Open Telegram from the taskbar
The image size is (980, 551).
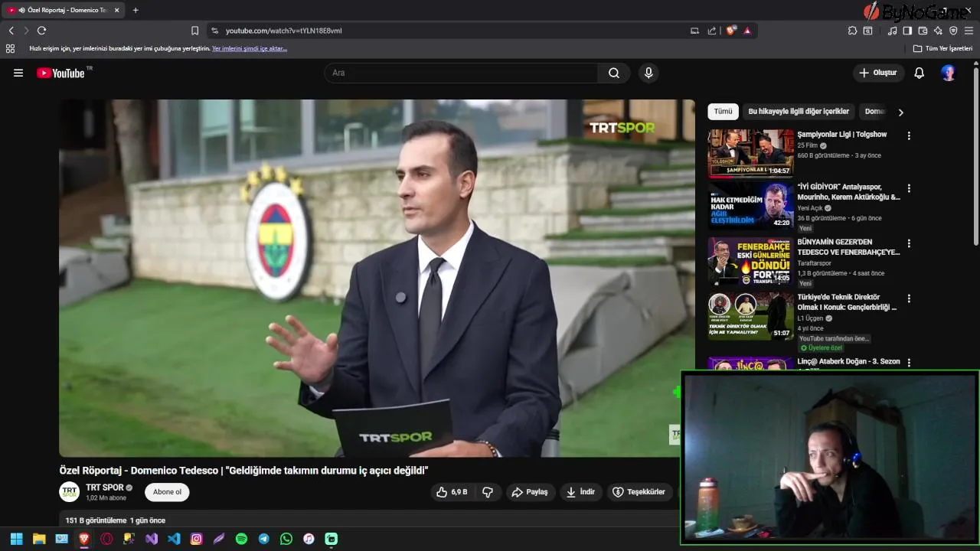(263, 539)
